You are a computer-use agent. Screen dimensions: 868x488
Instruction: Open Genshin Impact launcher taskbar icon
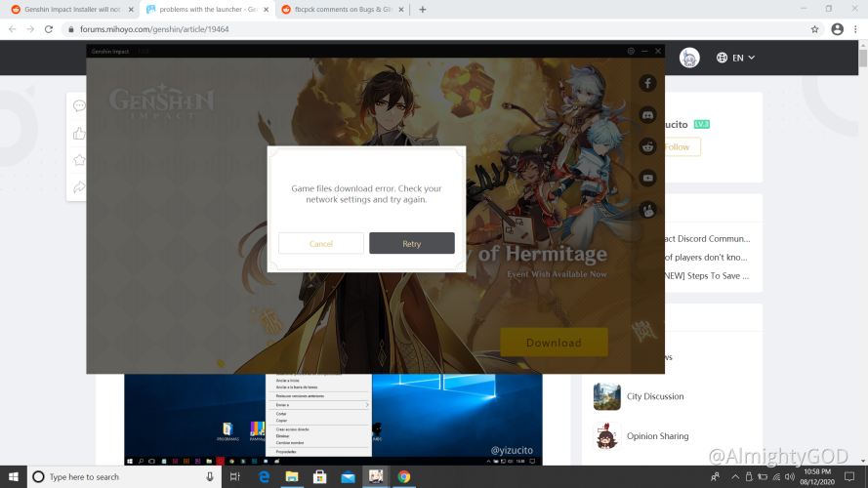[376, 477]
